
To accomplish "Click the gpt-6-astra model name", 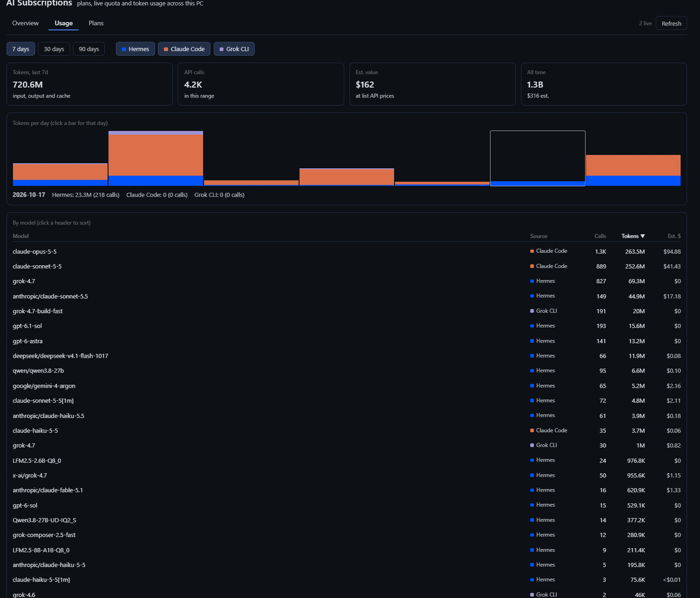I will [28, 341].
